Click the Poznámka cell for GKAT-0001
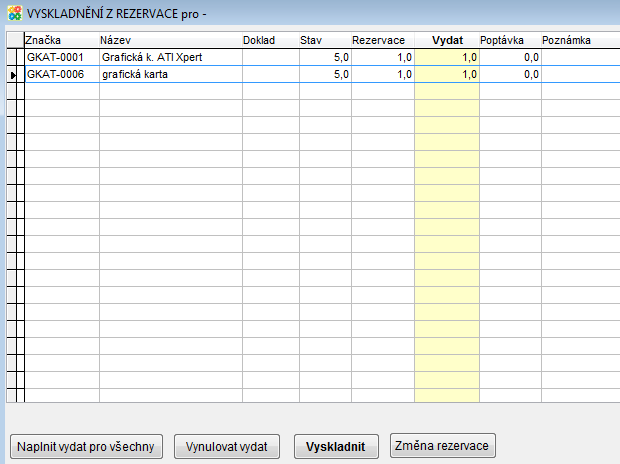The height and width of the screenshot is (464, 620). [580, 57]
